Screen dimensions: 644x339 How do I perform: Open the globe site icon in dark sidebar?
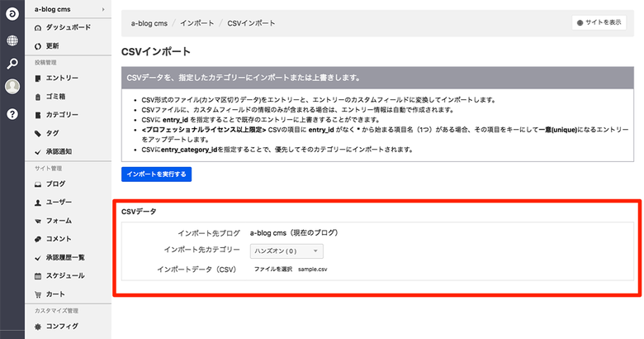[12, 41]
